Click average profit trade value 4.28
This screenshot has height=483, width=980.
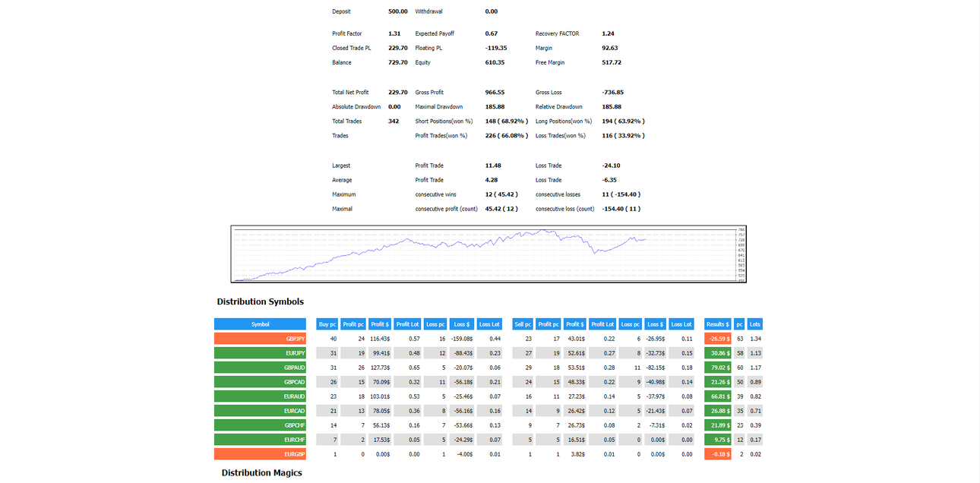(492, 180)
